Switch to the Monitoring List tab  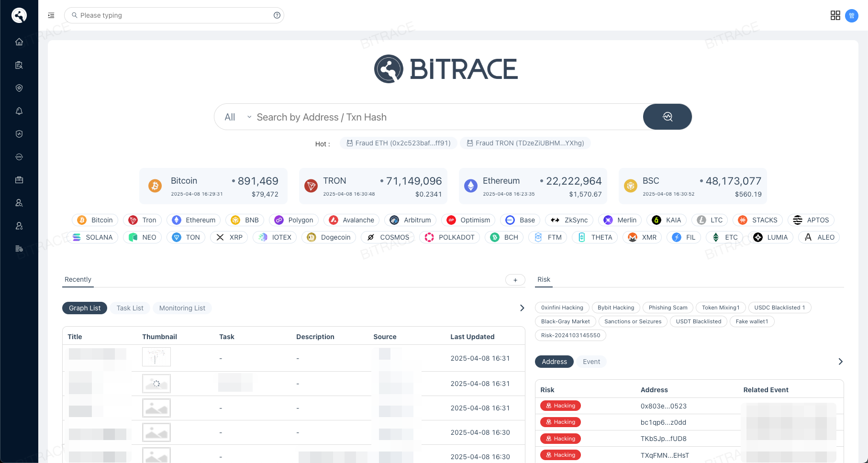[x=182, y=308]
